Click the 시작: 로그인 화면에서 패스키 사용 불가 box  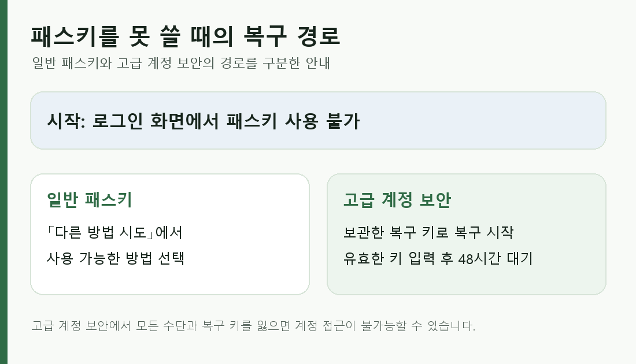318,120
